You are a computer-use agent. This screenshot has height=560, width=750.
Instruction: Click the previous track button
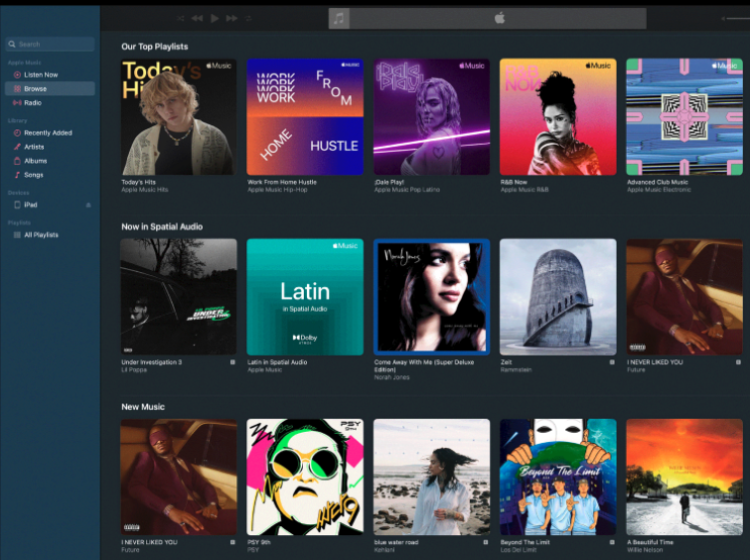pos(197,18)
